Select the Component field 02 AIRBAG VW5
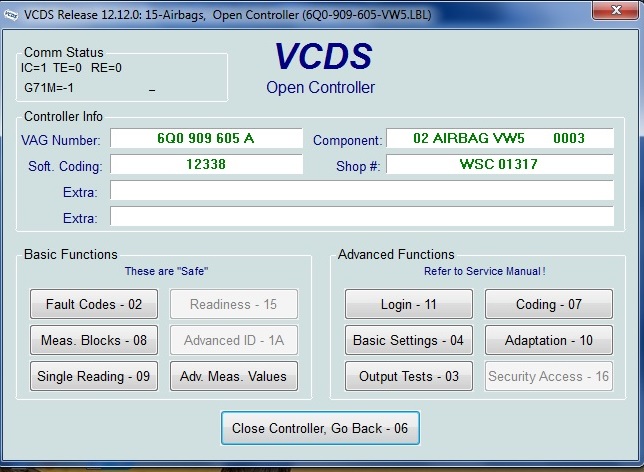 500,138
